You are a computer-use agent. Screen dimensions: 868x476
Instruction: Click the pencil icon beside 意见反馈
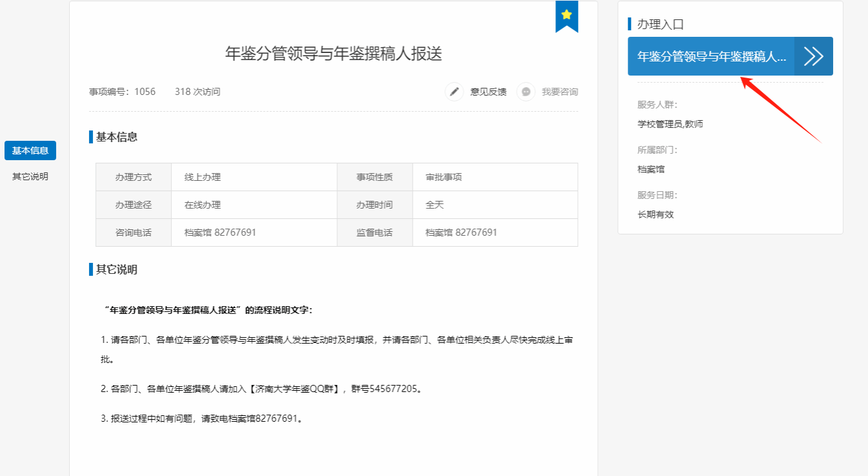(455, 92)
